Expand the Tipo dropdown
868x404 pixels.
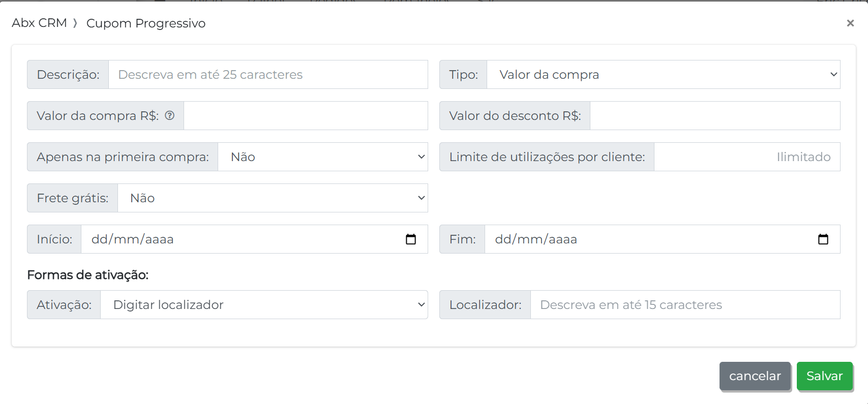point(663,75)
